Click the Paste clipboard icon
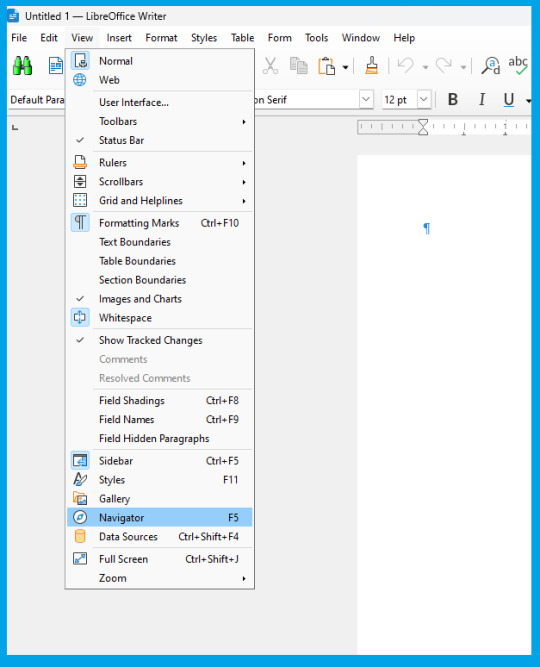The image size is (540, 667). [326, 66]
